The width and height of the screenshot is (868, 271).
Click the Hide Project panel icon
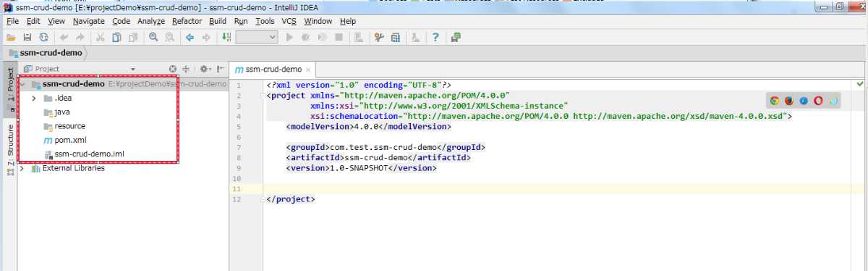[x=221, y=69]
